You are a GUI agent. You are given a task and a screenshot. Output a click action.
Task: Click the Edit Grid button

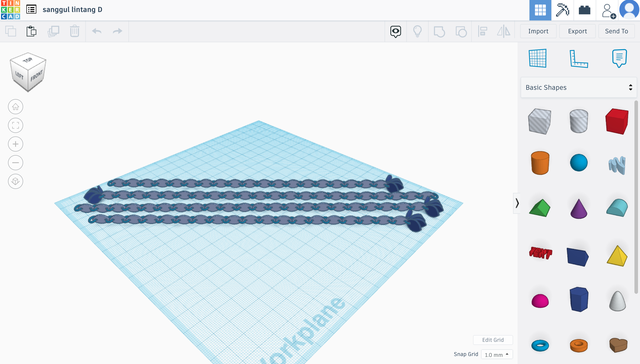pyautogui.click(x=493, y=340)
